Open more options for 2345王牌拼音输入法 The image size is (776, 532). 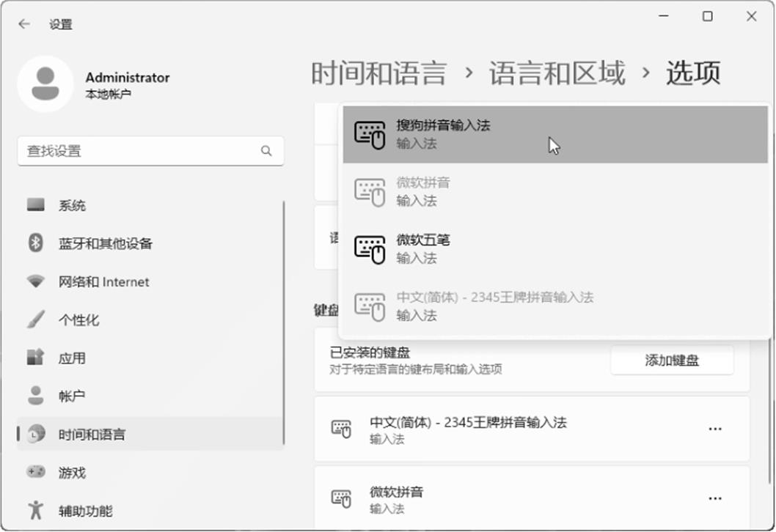pos(715,429)
